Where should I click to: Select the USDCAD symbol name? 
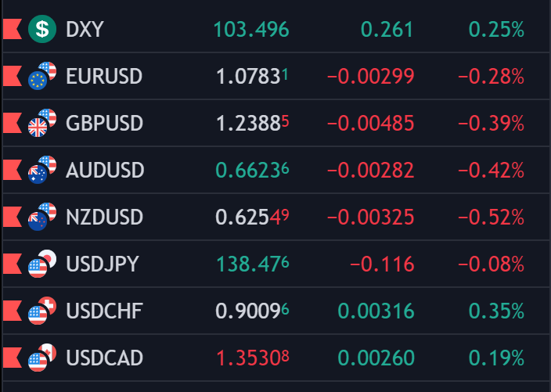[105, 358]
